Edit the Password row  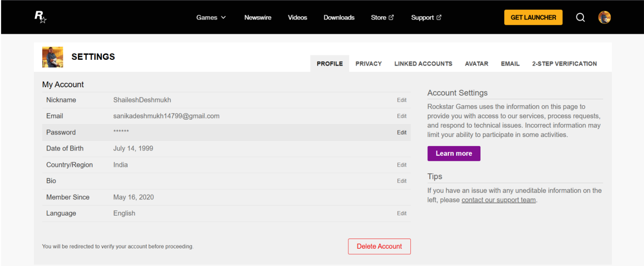click(402, 132)
